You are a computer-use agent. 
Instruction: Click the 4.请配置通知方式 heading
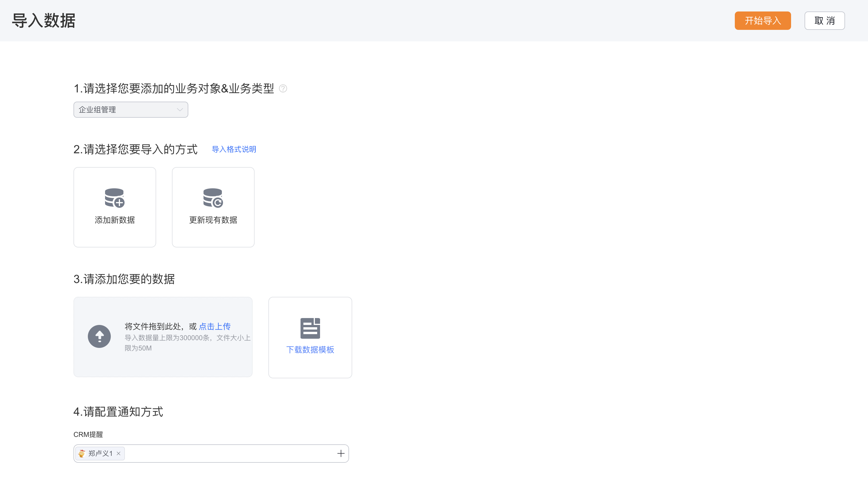118,412
